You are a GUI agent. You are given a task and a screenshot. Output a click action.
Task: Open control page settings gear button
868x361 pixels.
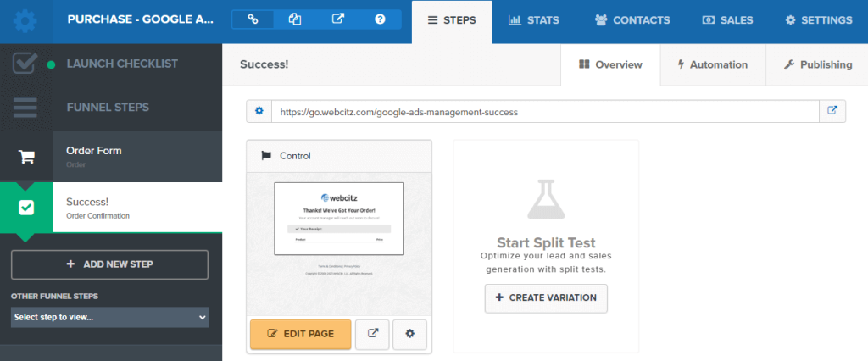coord(410,334)
